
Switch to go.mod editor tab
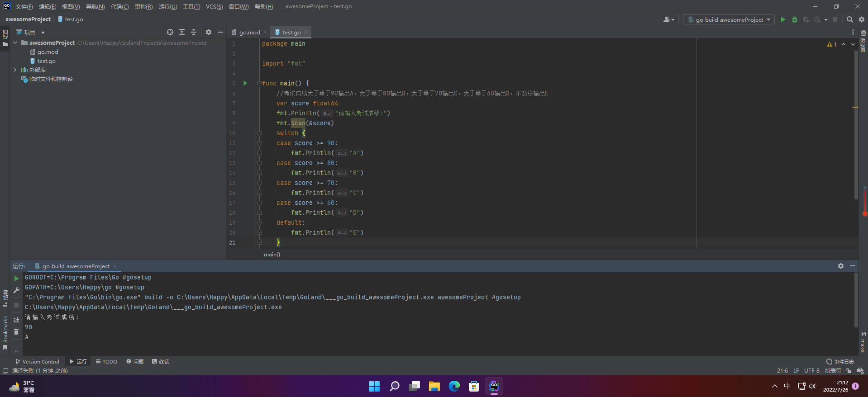249,32
